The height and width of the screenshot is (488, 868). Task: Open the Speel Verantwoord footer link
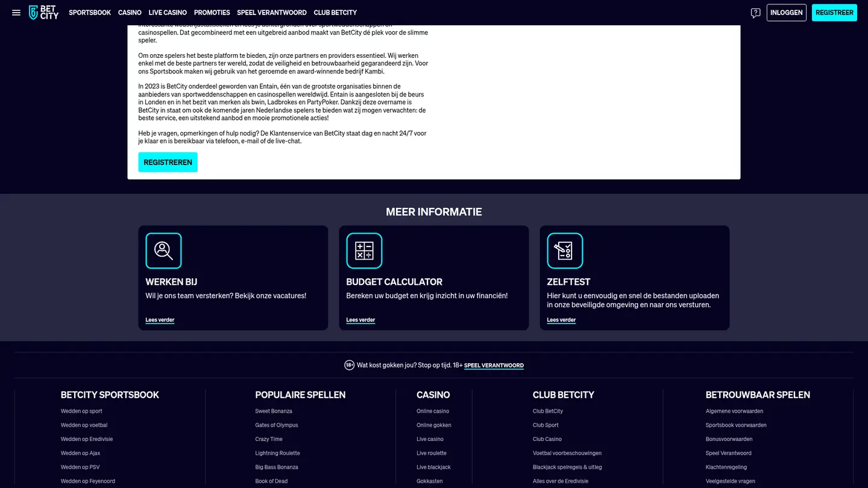(x=729, y=453)
